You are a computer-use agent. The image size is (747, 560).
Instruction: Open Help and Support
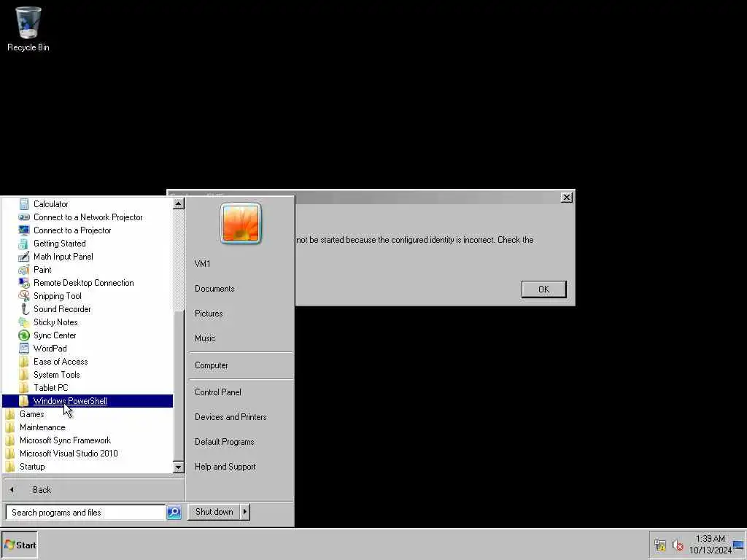[x=225, y=467]
